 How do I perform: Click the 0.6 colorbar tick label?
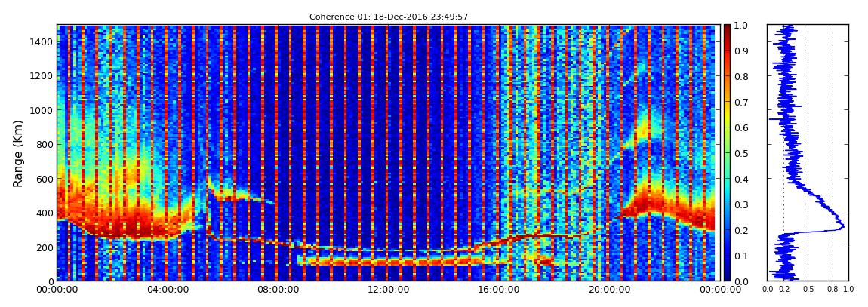click(x=743, y=127)
